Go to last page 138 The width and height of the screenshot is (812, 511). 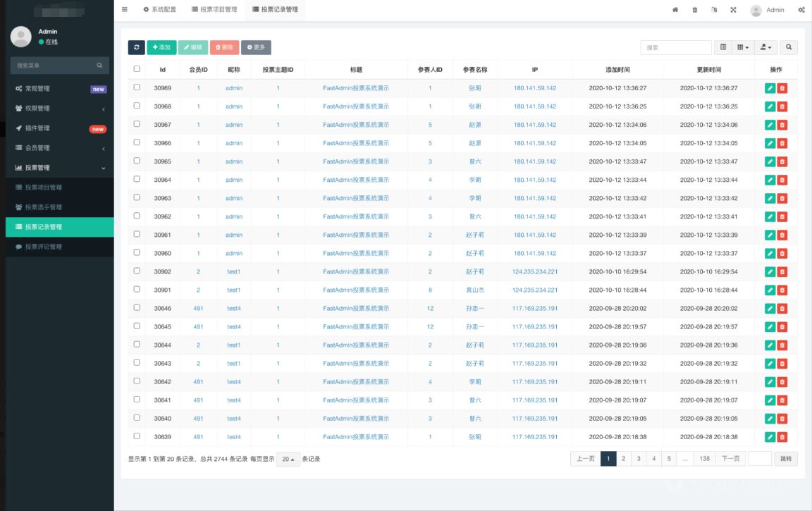(704, 459)
